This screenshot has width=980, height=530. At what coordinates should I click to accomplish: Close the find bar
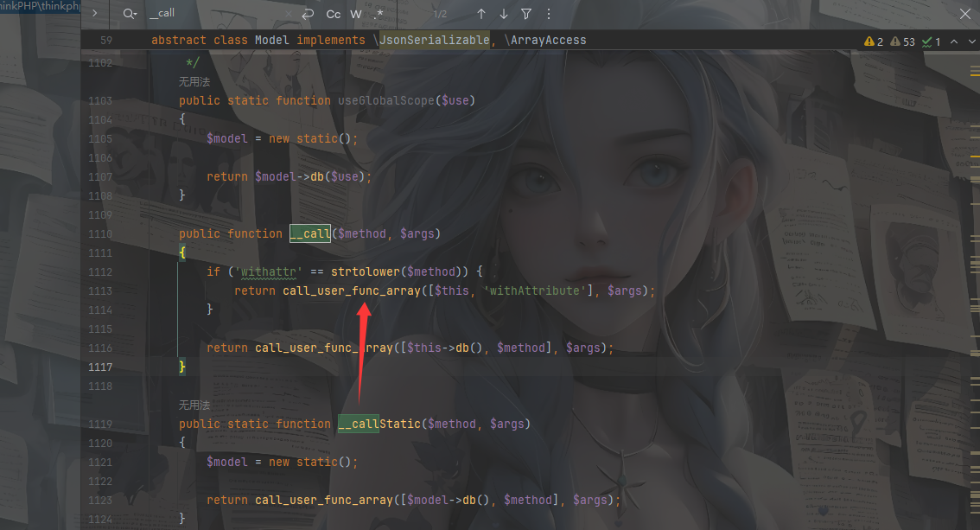pos(965,14)
